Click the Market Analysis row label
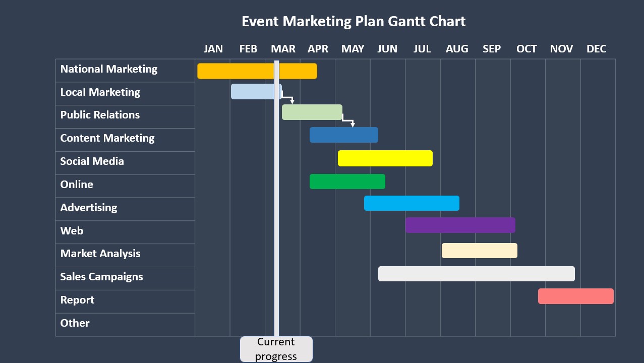This screenshot has width=644, height=363. click(100, 254)
